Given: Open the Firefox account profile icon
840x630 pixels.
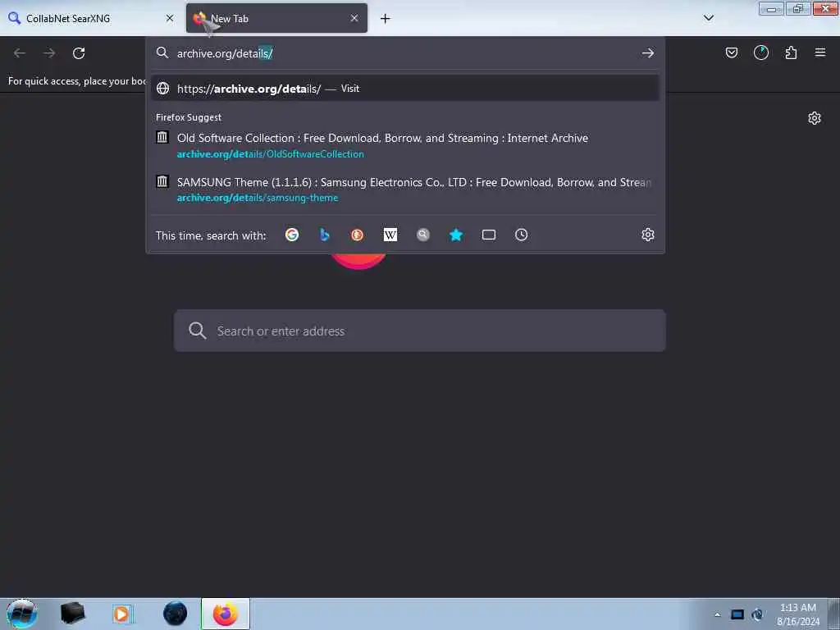Looking at the screenshot, I should point(760,52).
